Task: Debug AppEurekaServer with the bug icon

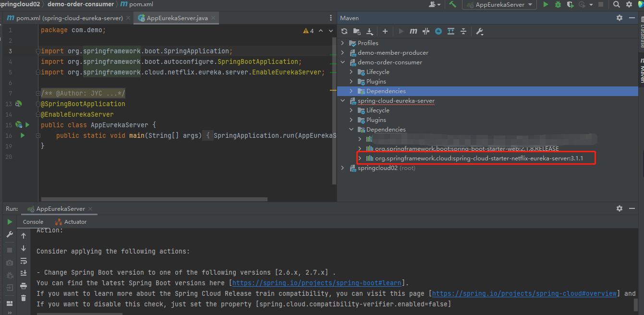Action: (558, 4)
